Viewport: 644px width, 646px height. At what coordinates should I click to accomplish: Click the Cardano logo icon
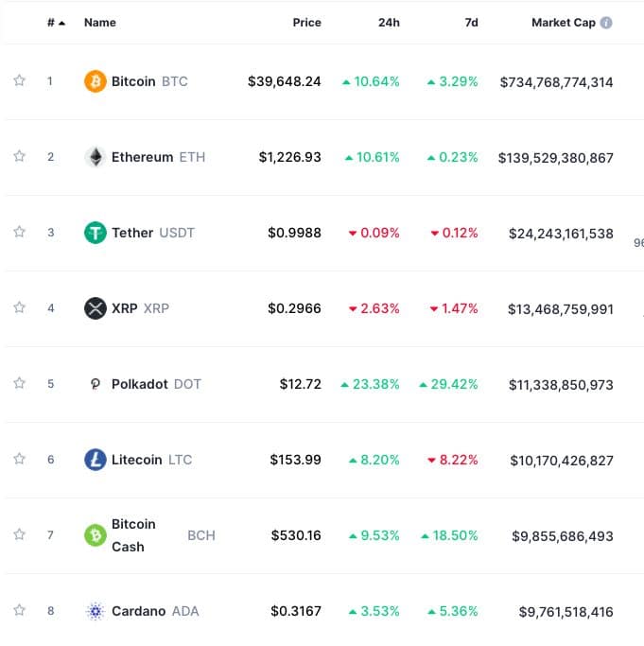96,611
